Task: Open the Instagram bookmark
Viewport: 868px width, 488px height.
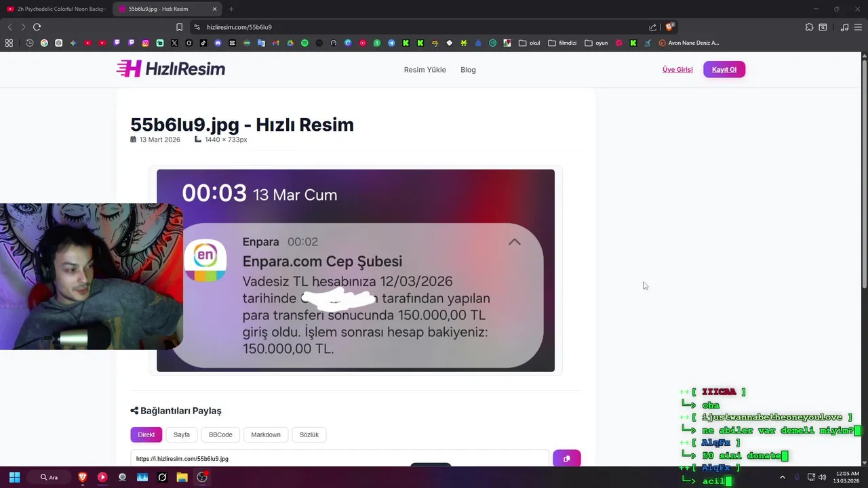Action: click(x=145, y=43)
